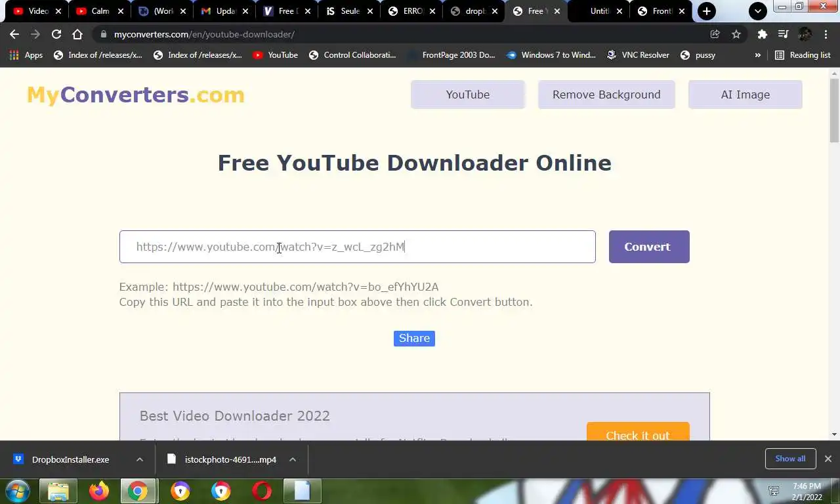Open Chrome three-dot menu
Screen dimensions: 840x504
click(x=826, y=34)
